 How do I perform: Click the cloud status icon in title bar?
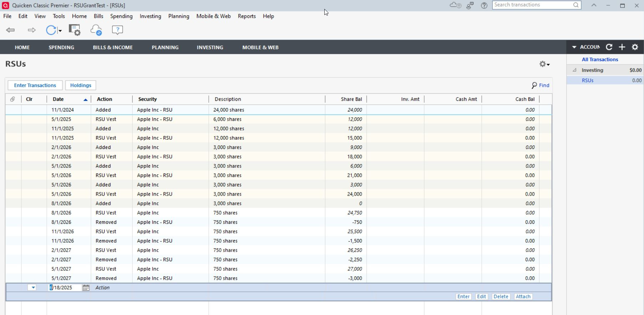click(x=455, y=5)
